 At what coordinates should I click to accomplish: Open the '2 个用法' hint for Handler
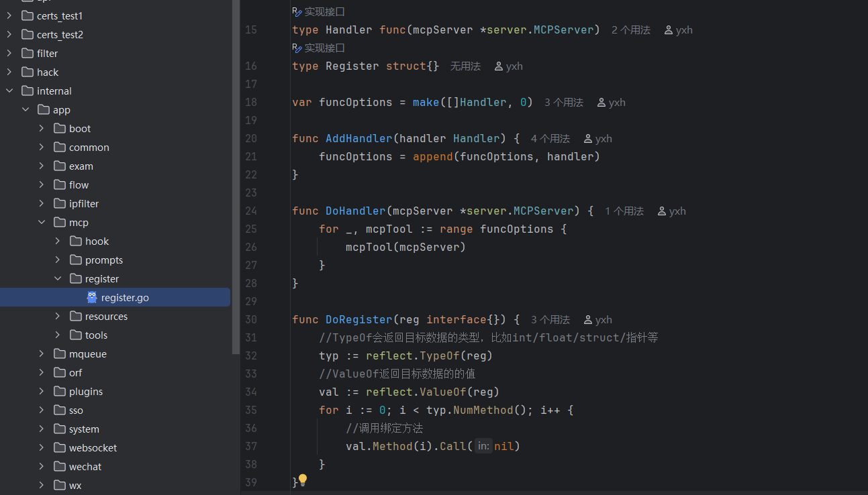631,30
